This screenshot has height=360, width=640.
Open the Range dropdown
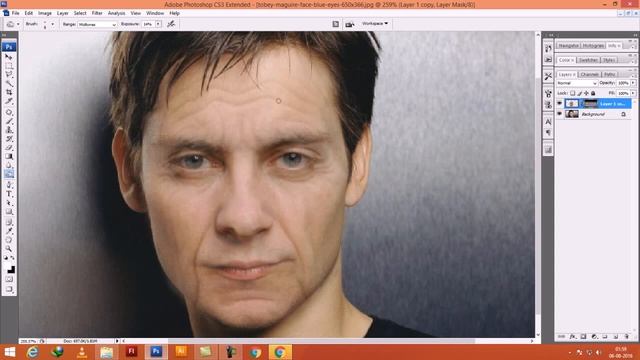coord(97,24)
